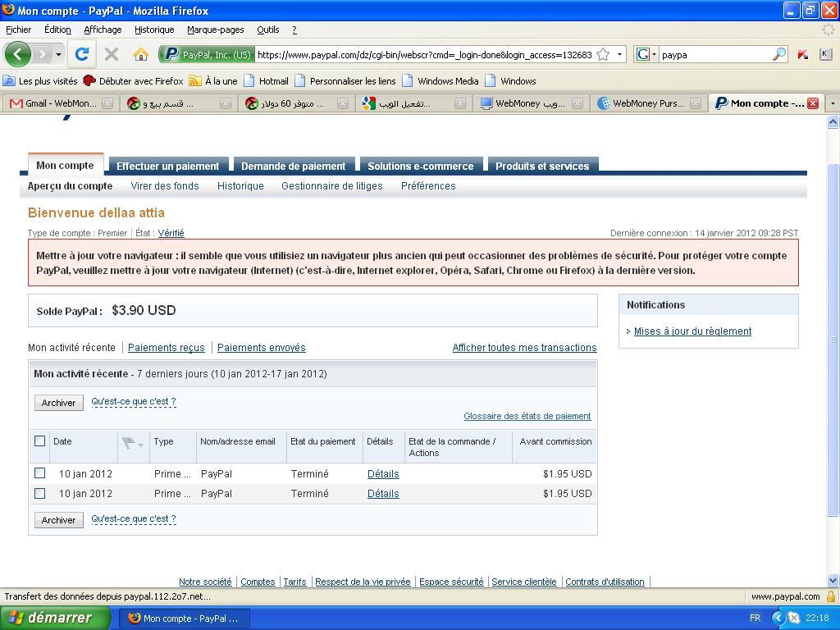The height and width of the screenshot is (630, 840).
Task: Switch to the Gmail - WebMon... tab
Action: [53, 103]
